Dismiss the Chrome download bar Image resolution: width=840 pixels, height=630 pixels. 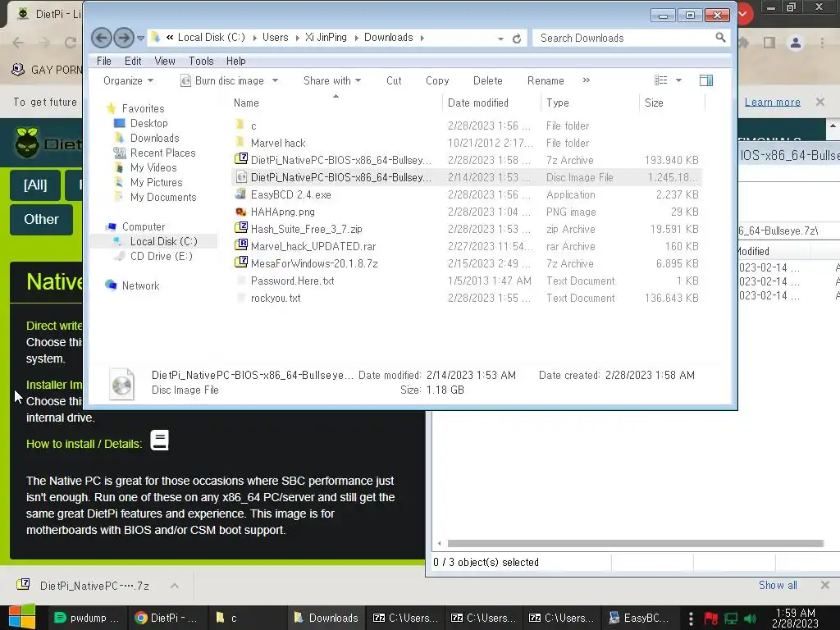(x=824, y=585)
